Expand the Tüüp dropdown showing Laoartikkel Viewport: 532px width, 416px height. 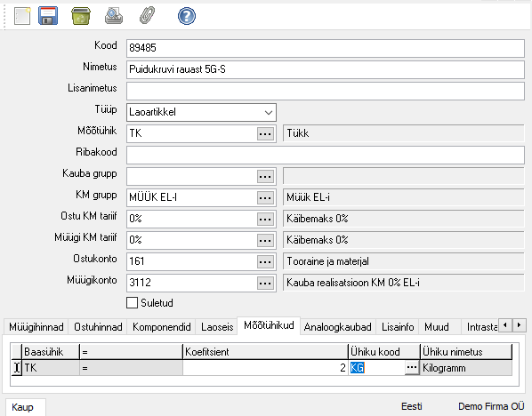click(201, 112)
